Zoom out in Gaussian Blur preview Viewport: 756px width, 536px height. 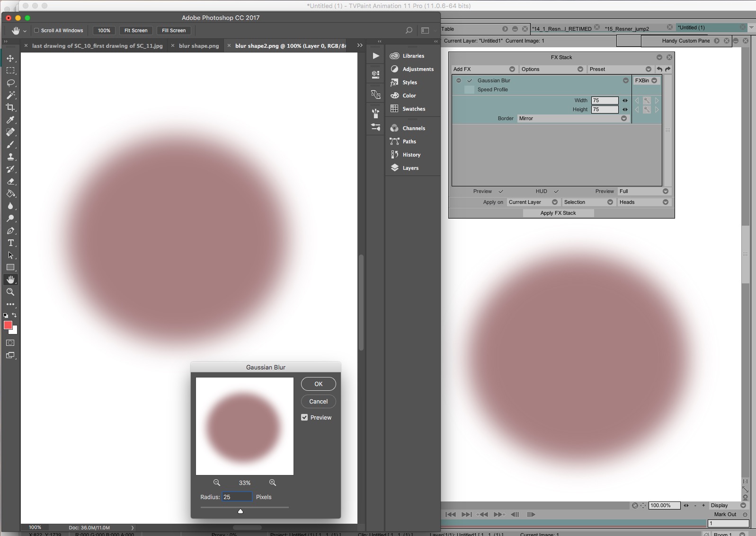217,483
